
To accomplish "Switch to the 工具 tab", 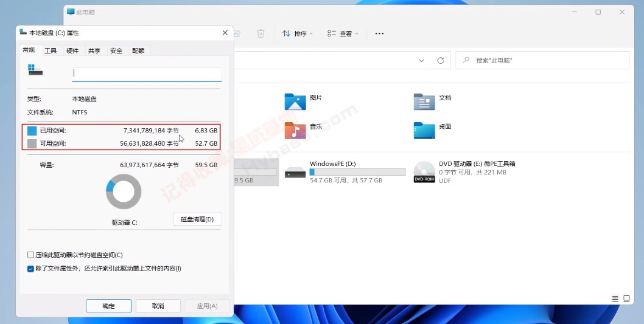I will pos(51,51).
